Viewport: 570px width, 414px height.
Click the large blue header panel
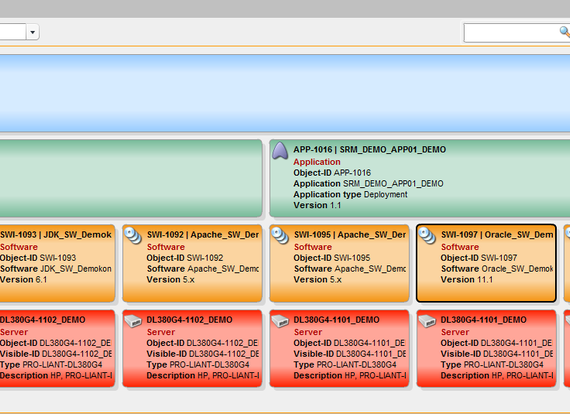click(x=285, y=93)
